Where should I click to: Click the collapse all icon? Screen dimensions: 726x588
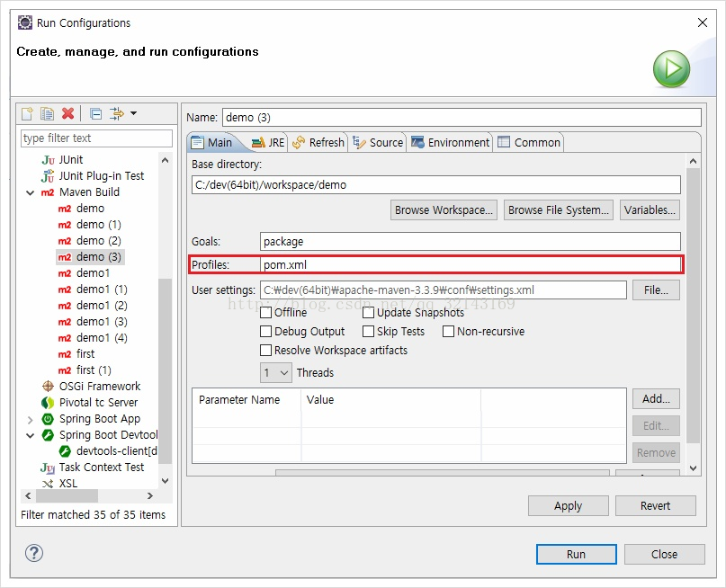(x=96, y=114)
